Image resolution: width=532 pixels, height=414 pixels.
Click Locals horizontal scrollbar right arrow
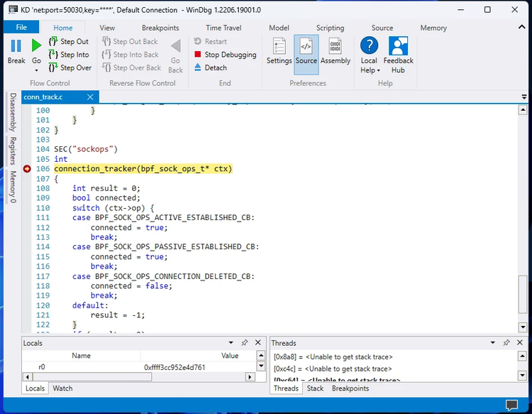[250, 376]
